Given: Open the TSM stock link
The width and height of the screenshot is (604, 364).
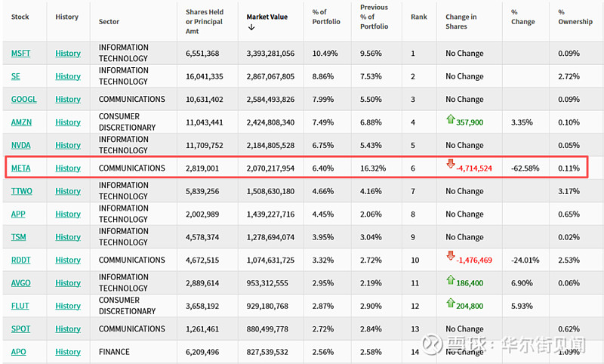Looking at the screenshot, I should click(x=18, y=237).
